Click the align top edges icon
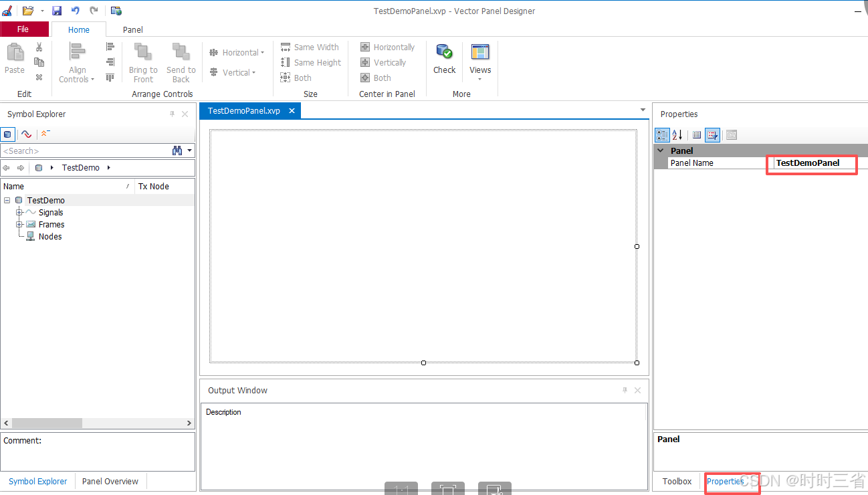Screen dimensions: 868x495 point(110,77)
